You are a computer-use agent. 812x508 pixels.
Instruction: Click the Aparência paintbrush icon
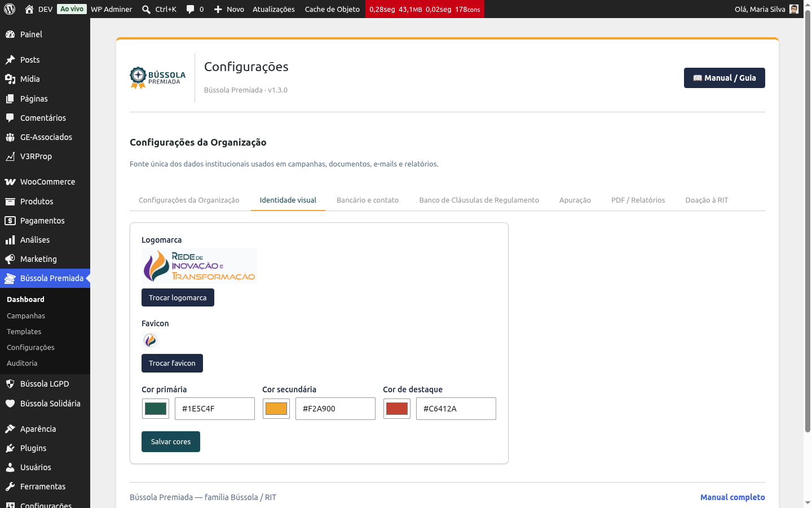10,429
